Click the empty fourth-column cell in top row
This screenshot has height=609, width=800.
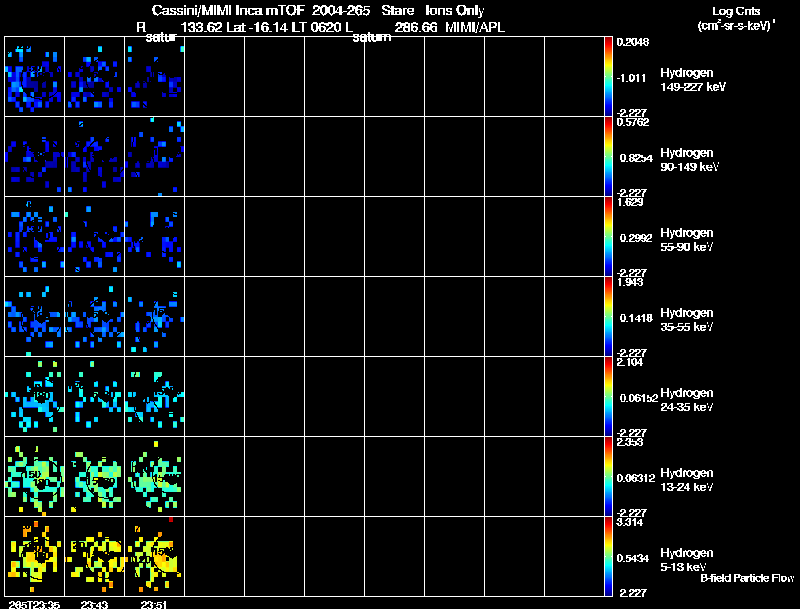pyautogui.click(x=215, y=77)
